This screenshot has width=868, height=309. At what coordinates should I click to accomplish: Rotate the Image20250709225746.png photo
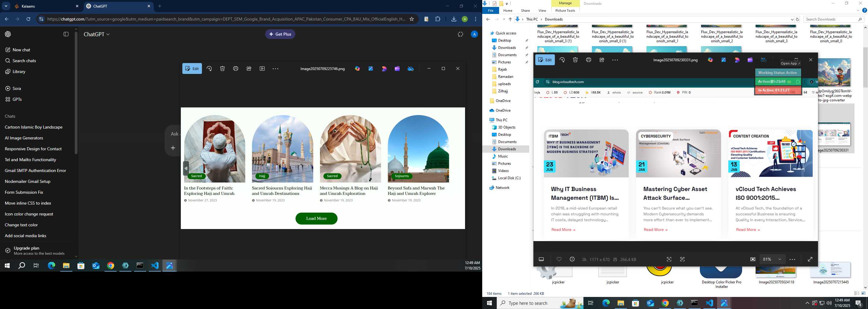pos(209,68)
